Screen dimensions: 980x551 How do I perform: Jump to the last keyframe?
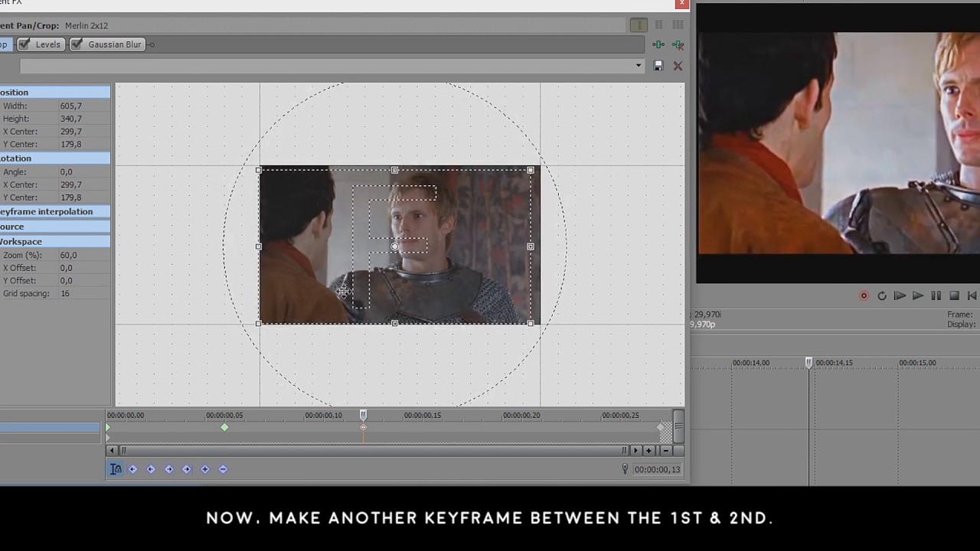[187, 469]
